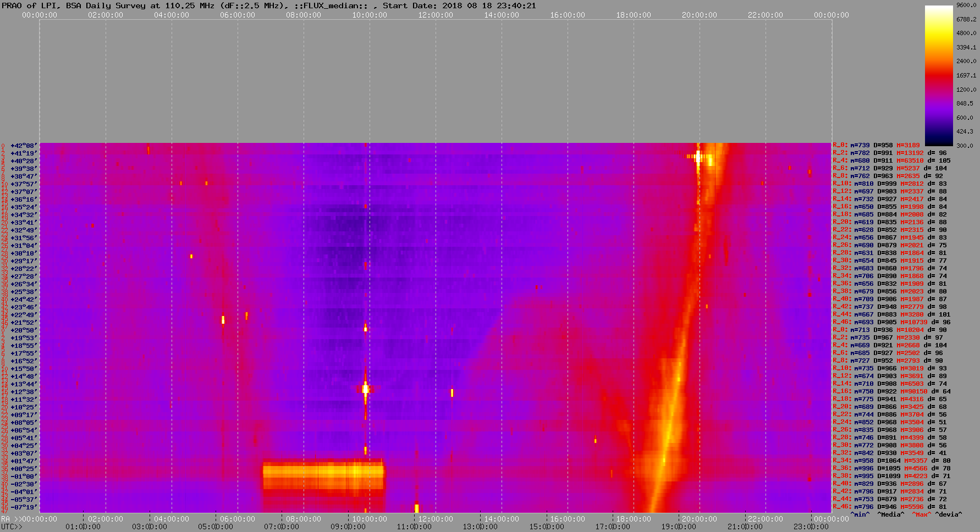The width and height of the screenshot is (980, 532).
Task: Click the stats row "m=842 D=930 M=3549"
Action: [890, 453]
